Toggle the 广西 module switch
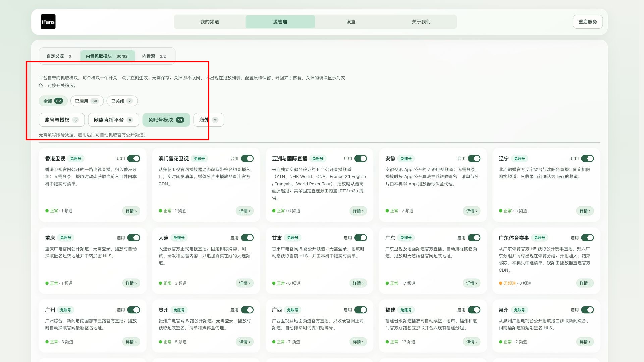Screen dimensions: 644x362 [x=361, y=310]
